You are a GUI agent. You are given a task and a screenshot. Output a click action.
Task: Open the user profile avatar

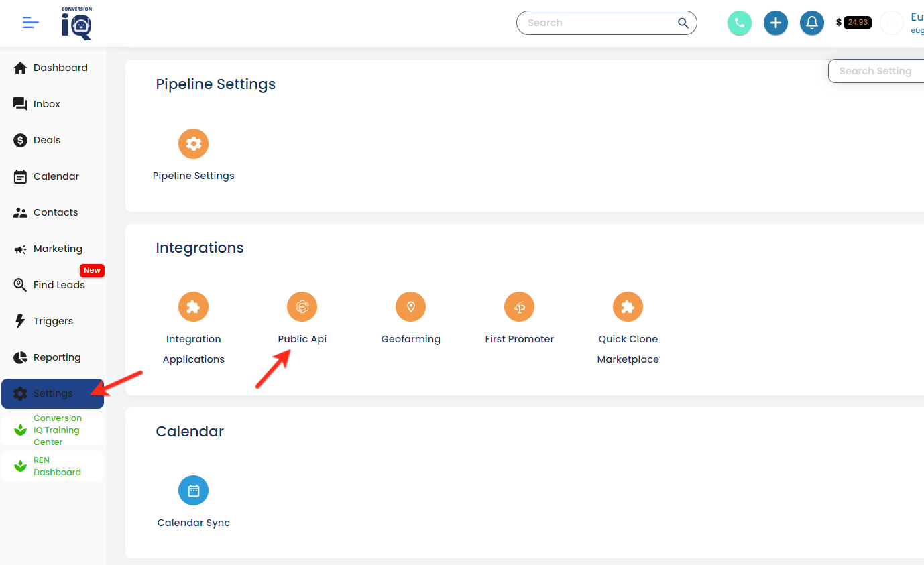[x=892, y=23]
